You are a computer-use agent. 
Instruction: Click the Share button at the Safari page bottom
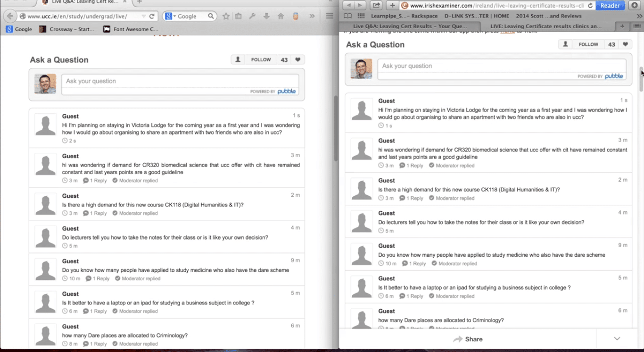coord(468,339)
